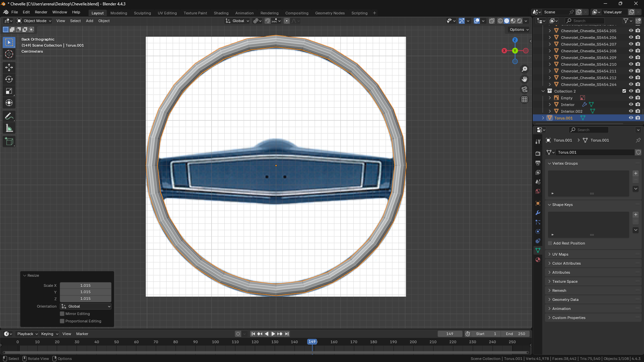
Task: Select the Measure tool
Action: (x=9, y=128)
